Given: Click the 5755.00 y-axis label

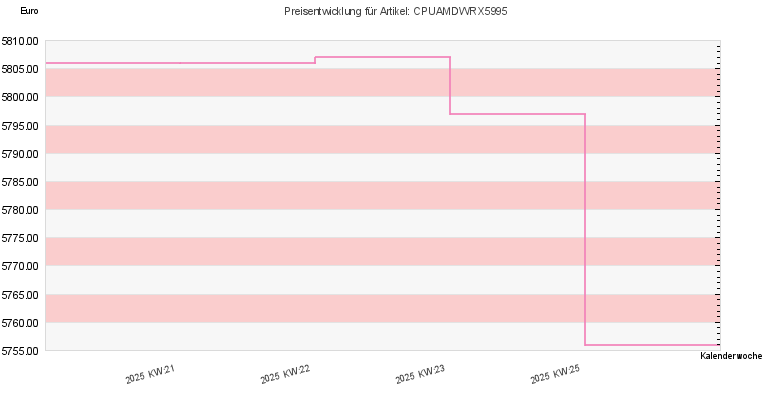Looking at the screenshot, I should click(x=20, y=351).
